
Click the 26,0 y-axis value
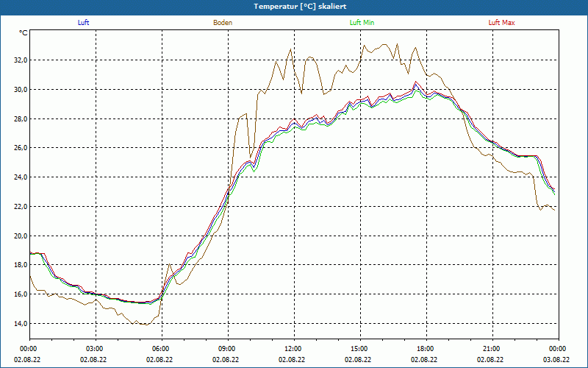(x=21, y=148)
